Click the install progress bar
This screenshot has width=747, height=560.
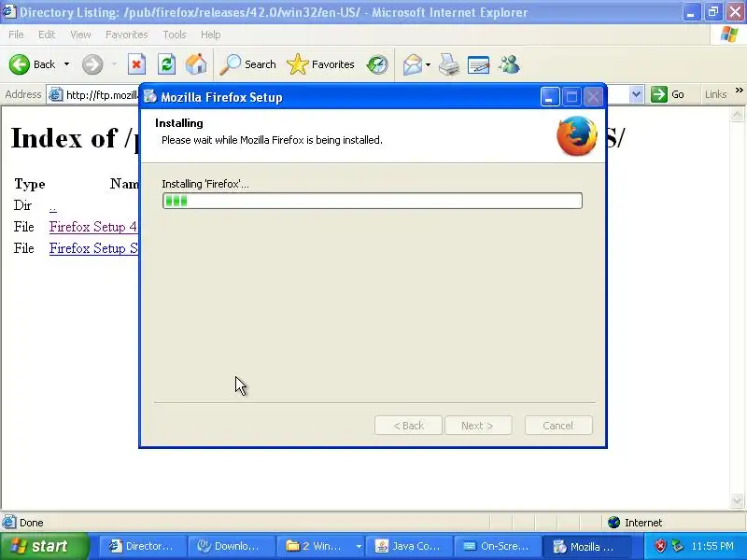pos(372,201)
